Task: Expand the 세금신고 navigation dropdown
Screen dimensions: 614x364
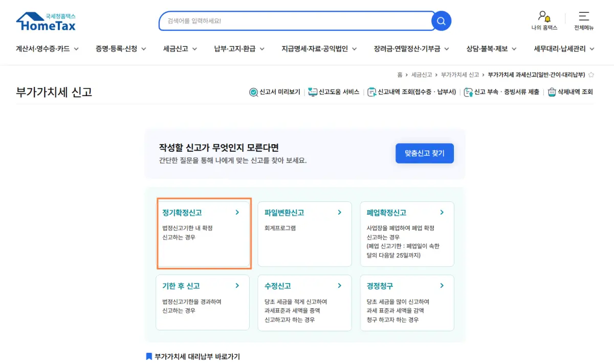Action: point(179,49)
